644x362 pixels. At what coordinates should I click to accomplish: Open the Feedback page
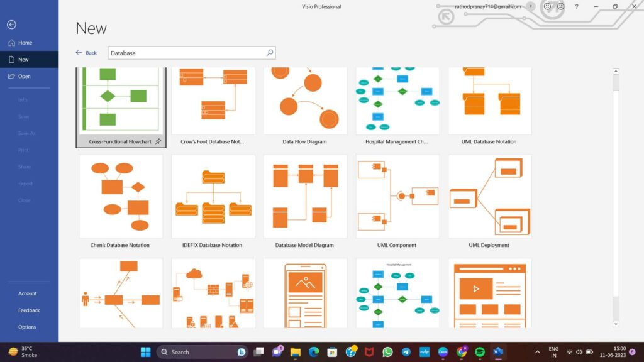pos(29,310)
